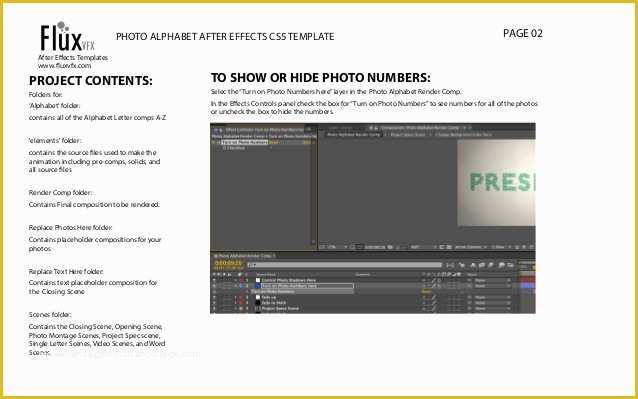Open the Active Camera view dropdown

470,247
